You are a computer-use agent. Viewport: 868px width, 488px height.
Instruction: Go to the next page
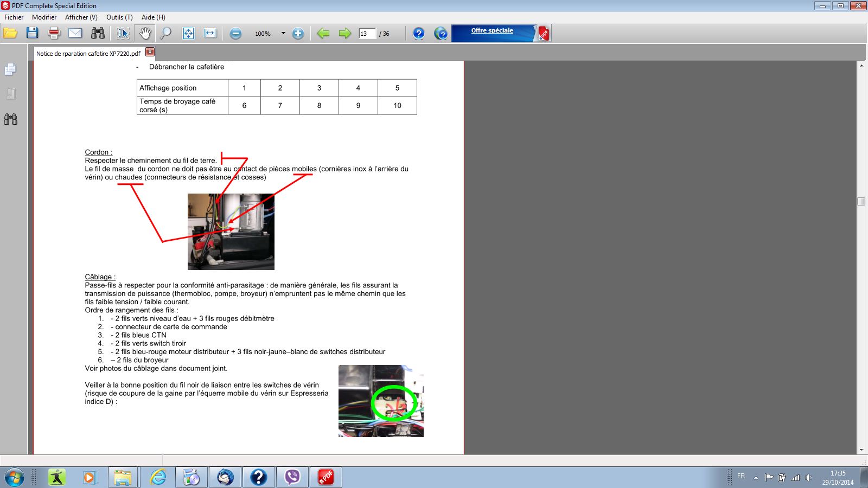344,34
